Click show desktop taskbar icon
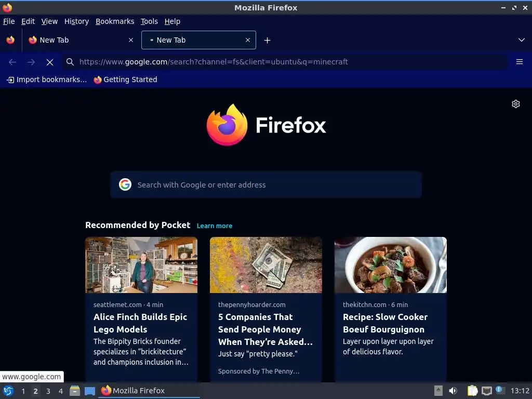 tap(89, 391)
